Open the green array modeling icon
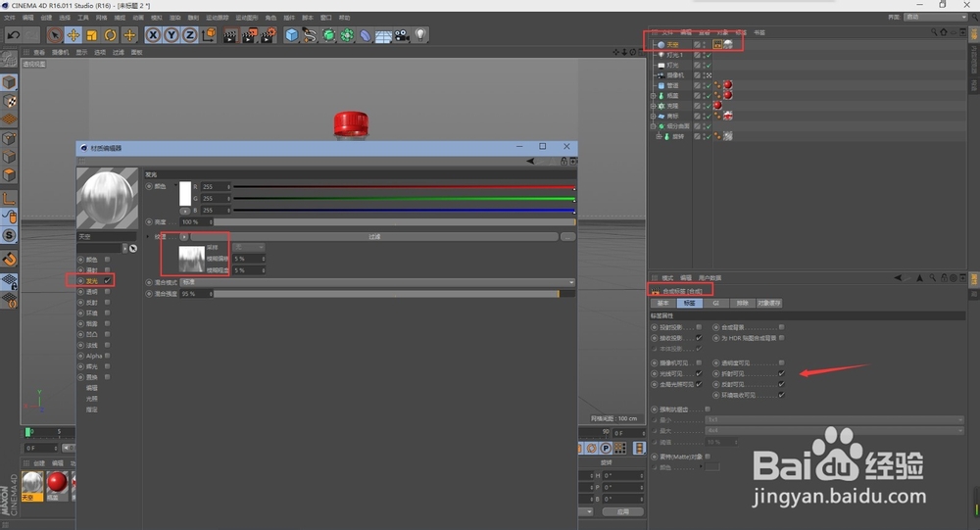 pos(347,35)
